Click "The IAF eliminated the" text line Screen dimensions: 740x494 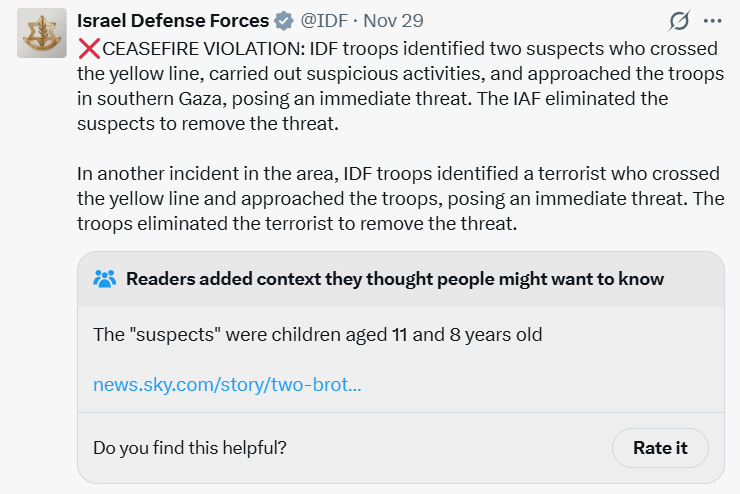[x=569, y=99]
